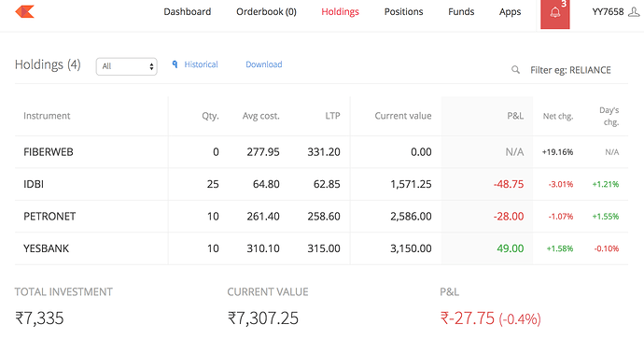Image resolution: width=644 pixels, height=339 pixels.
Task: Open Orderbook (0) tab
Action: 266,12
